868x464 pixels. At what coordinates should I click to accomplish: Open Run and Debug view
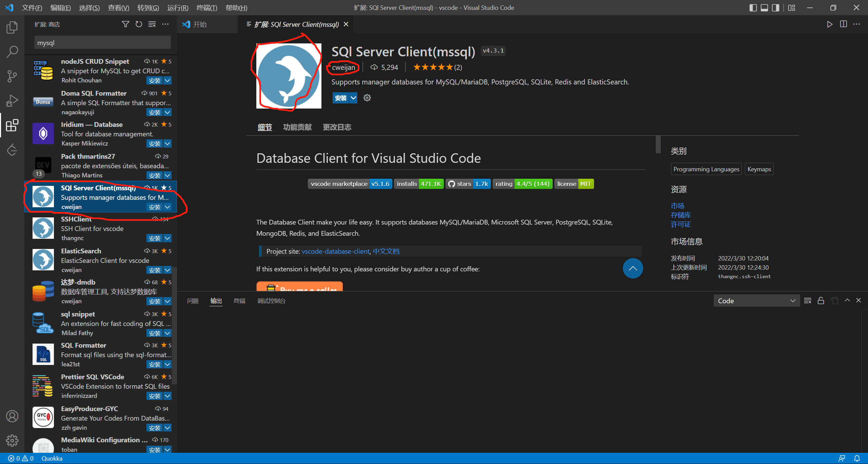point(12,101)
